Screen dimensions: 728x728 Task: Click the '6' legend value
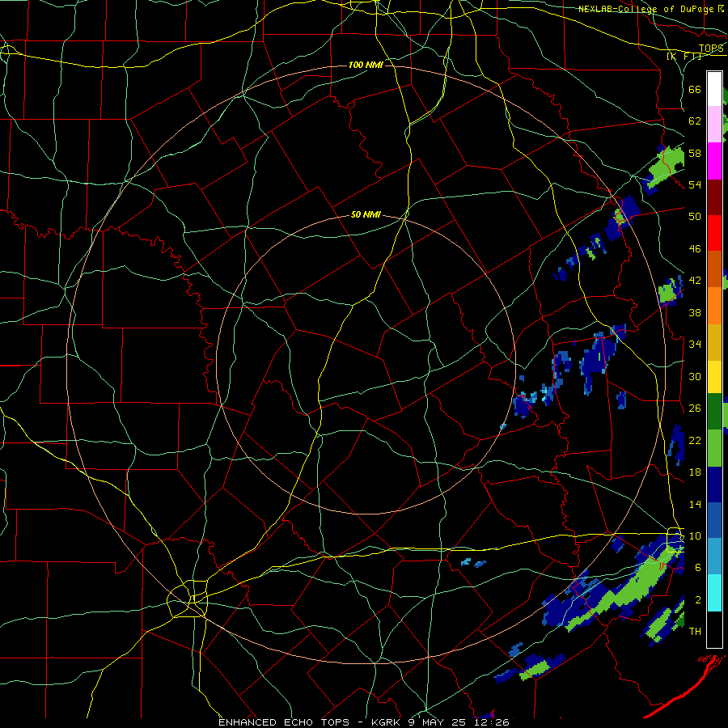coord(697,567)
